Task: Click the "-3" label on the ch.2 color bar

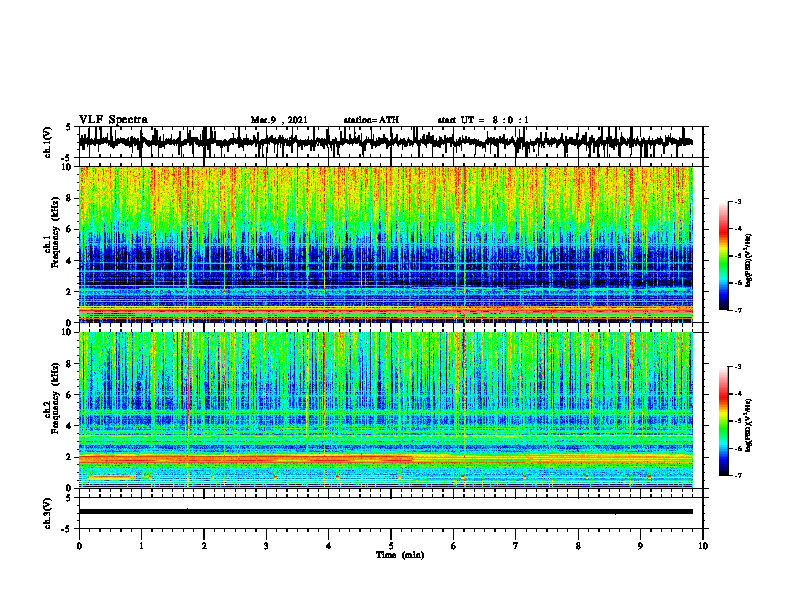Action: click(x=738, y=367)
